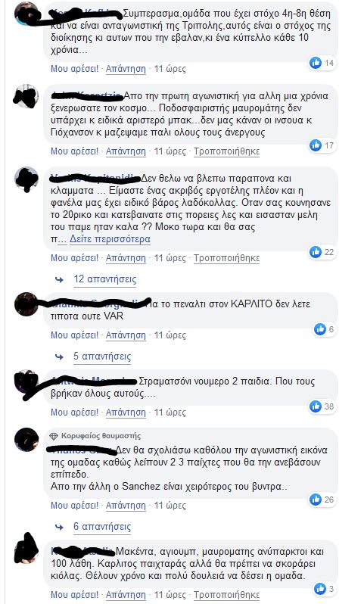364x604 pixels.
Task: Open the reactions icon with 17 likes
Action: pos(316,145)
